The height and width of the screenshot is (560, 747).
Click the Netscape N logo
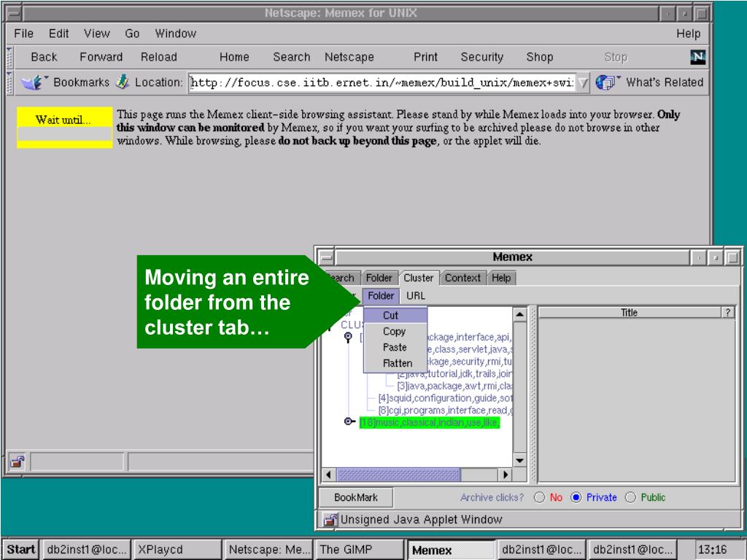pyautogui.click(x=697, y=57)
